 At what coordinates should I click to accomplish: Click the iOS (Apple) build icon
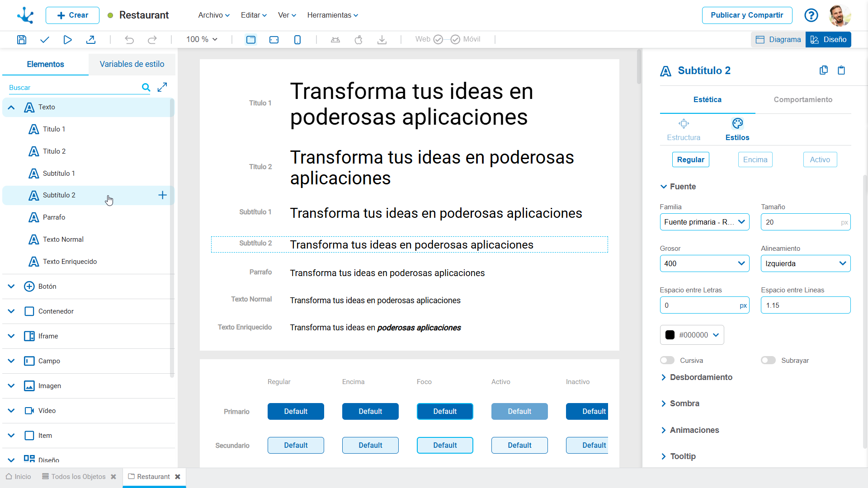[x=359, y=39]
